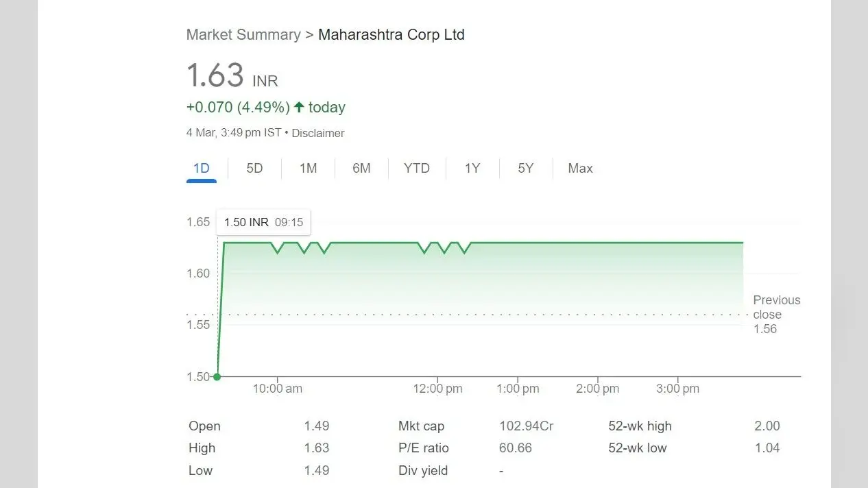This screenshot has width=868, height=488.
Task: Click the 12:00 pm axis label
Action: click(437, 389)
